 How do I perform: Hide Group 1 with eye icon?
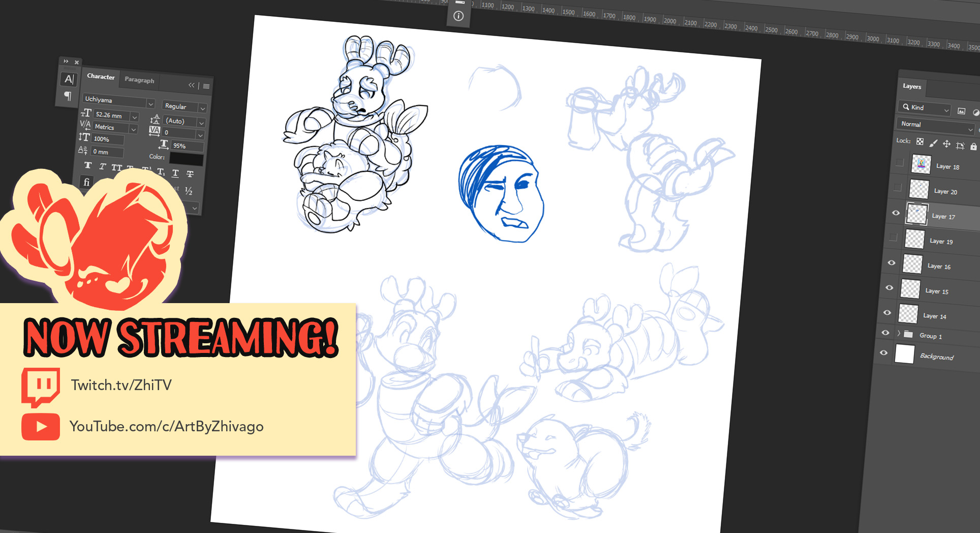point(885,332)
